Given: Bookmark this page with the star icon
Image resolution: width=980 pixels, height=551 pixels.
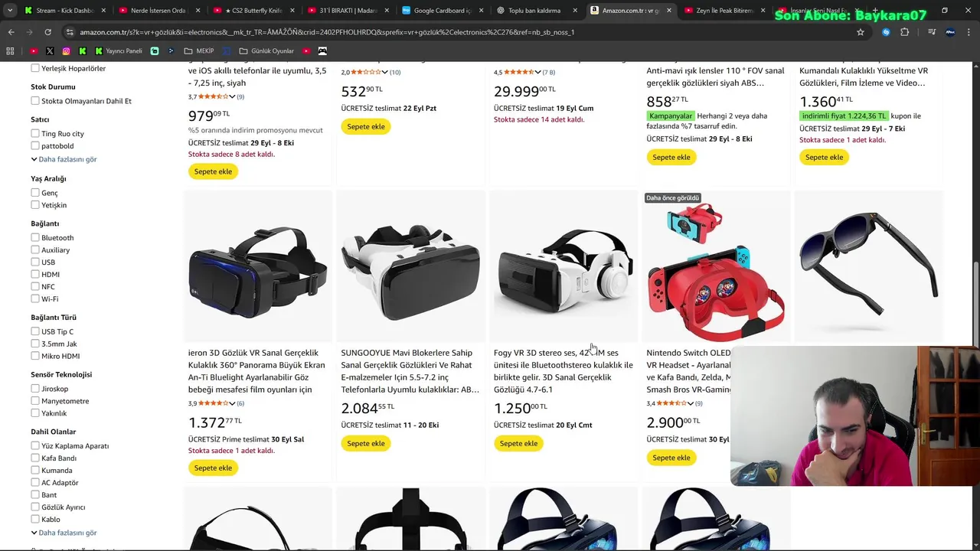Looking at the screenshot, I should click(861, 32).
